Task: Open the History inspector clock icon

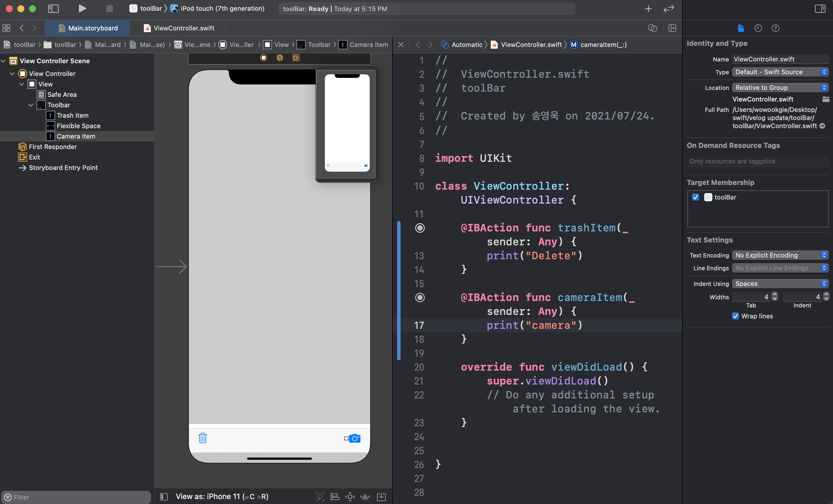Action: [758, 28]
